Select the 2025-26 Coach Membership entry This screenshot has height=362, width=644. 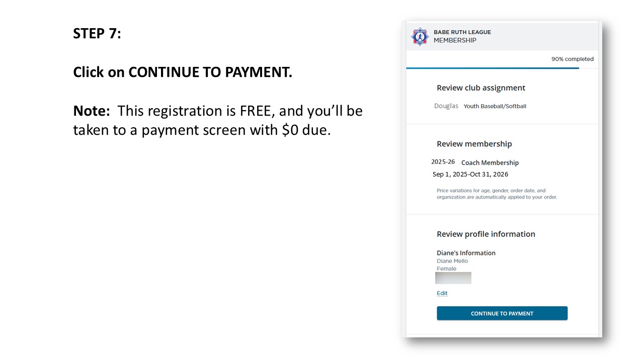[475, 162]
